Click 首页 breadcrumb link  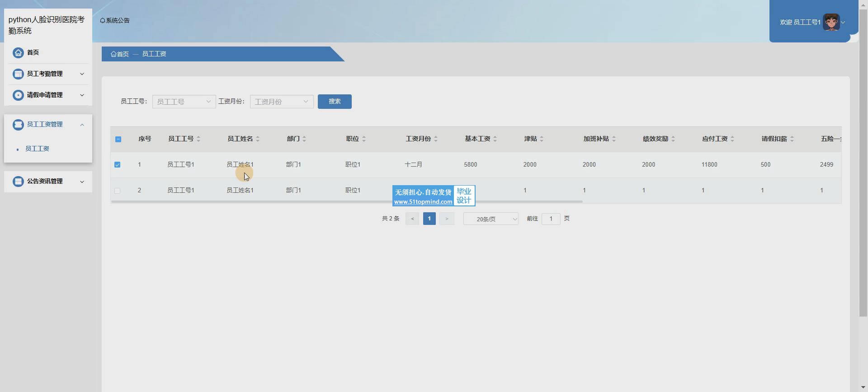[x=120, y=54]
